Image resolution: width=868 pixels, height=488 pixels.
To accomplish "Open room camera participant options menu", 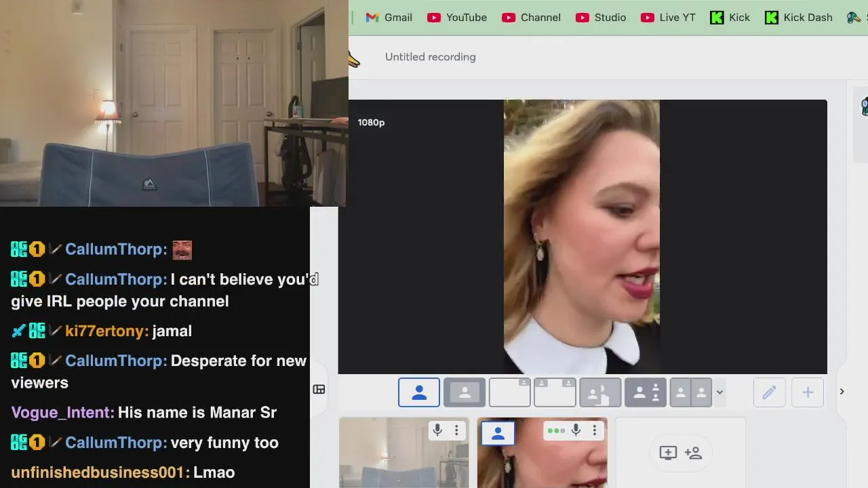I will (x=456, y=430).
